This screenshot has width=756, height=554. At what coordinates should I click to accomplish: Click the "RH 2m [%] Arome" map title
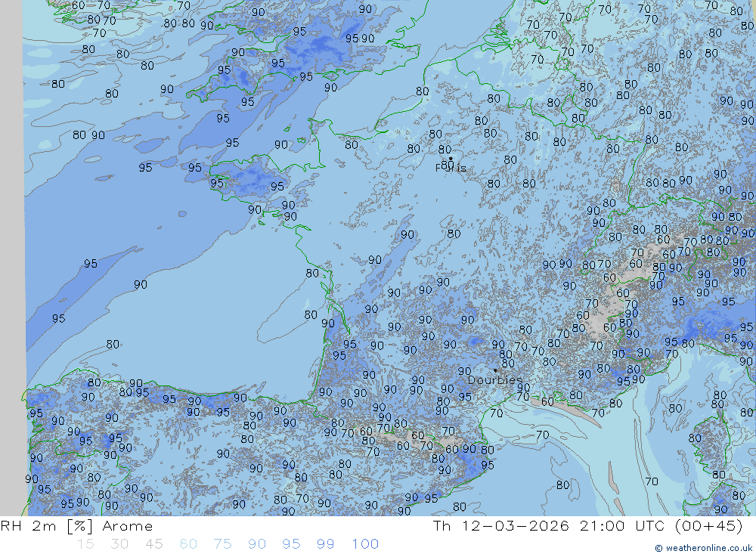pyautogui.click(x=76, y=526)
